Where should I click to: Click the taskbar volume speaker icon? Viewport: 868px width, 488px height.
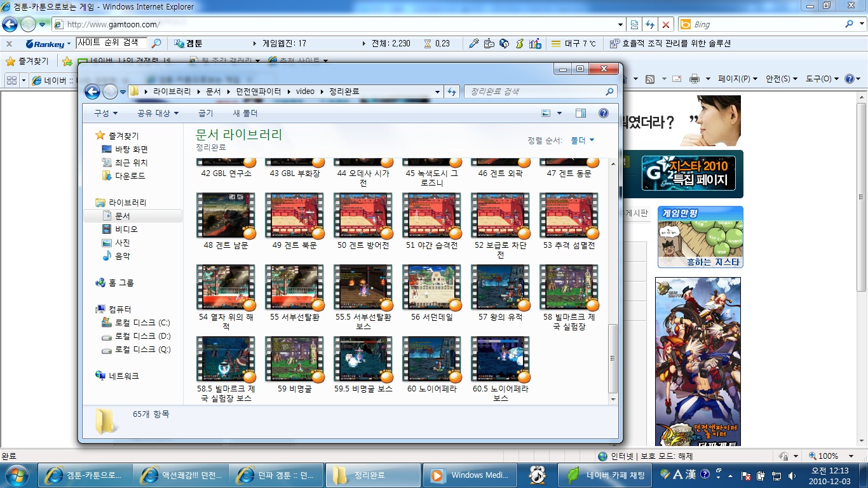[x=792, y=475]
